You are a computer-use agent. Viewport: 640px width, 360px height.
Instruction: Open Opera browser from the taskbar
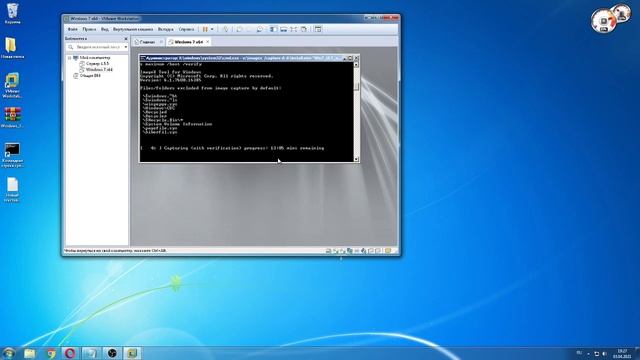[70, 353]
